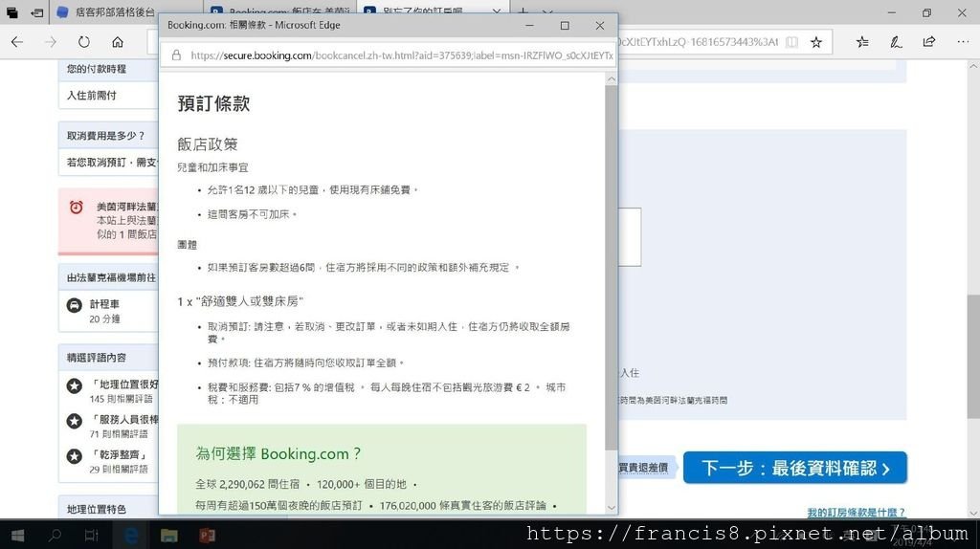Click 為何選擇 Booking.com？ heading
Image resolution: width=980 pixels, height=549 pixels.
click(278, 453)
